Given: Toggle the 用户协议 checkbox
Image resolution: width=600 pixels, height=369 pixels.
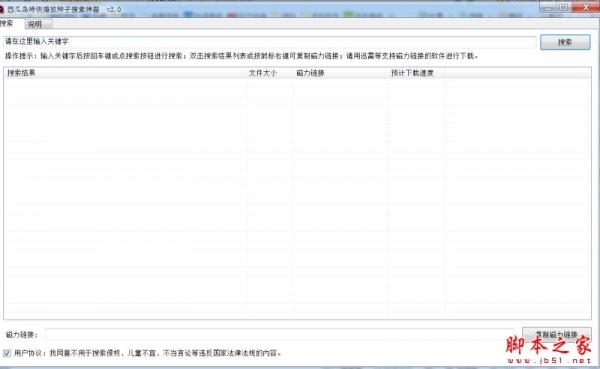Looking at the screenshot, I should [7, 353].
